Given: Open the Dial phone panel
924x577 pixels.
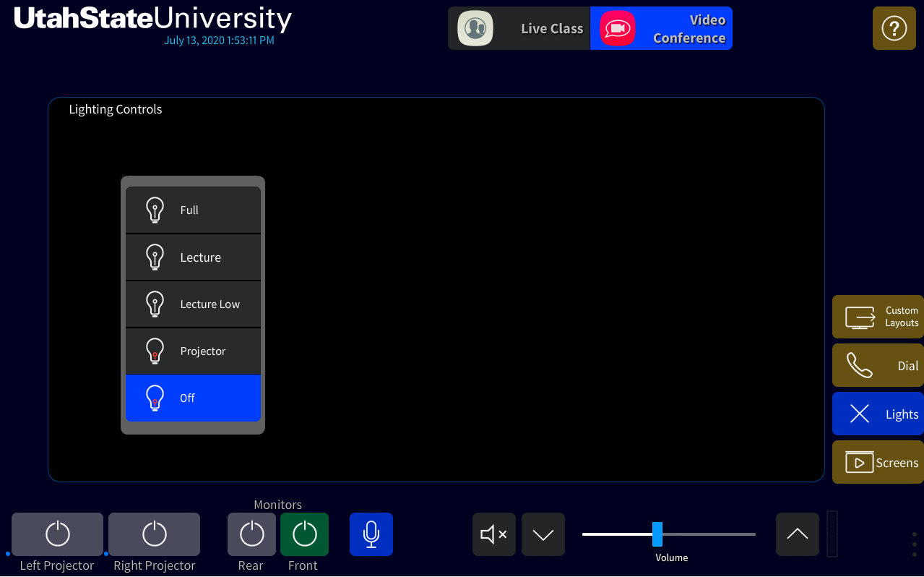Looking at the screenshot, I should [x=878, y=365].
